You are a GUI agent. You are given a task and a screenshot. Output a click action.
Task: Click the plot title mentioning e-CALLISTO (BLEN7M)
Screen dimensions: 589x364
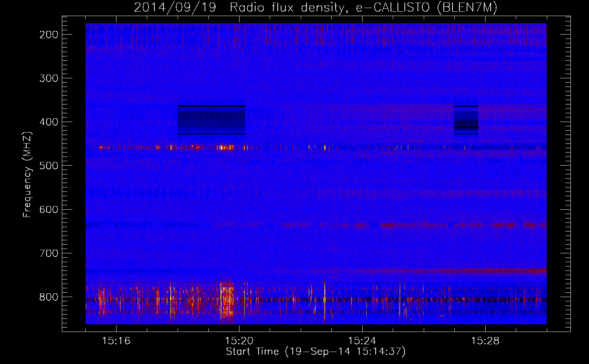(x=315, y=8)
